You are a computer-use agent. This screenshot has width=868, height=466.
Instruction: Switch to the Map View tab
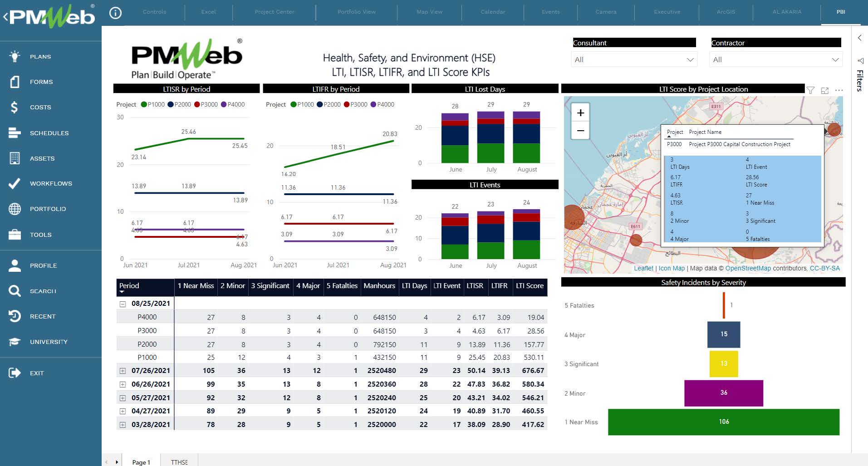point(430,12)
